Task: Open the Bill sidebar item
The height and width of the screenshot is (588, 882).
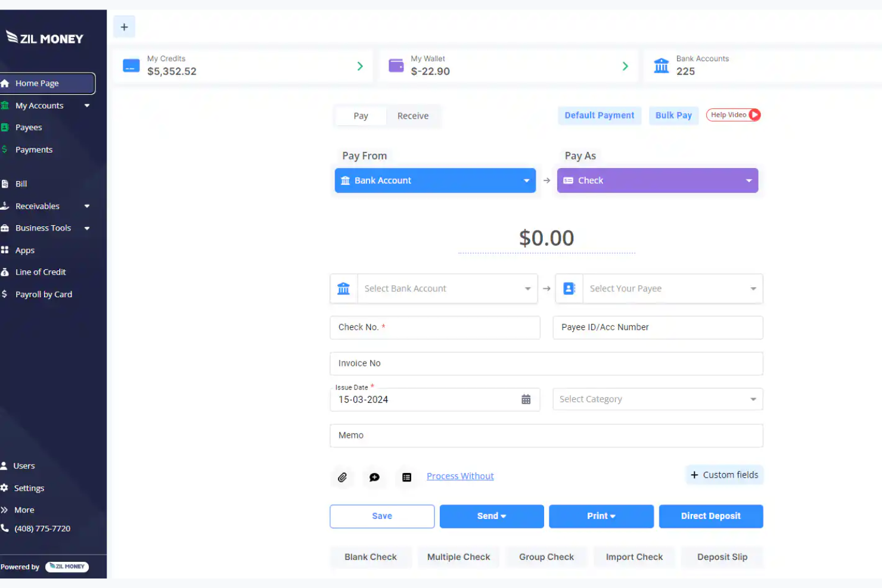Action: click(21, 184)
